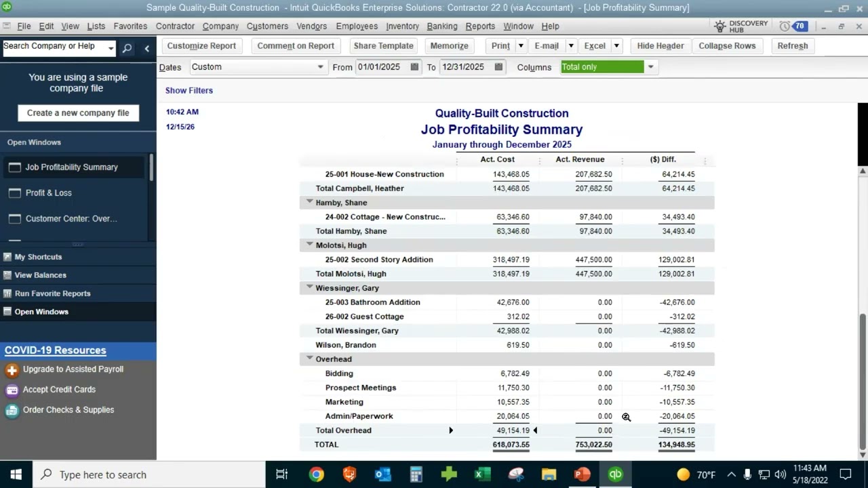Open Discovery Hub lightbulb icon
Image resolution: width=868 pixels, height=488 pixels.
720,26
